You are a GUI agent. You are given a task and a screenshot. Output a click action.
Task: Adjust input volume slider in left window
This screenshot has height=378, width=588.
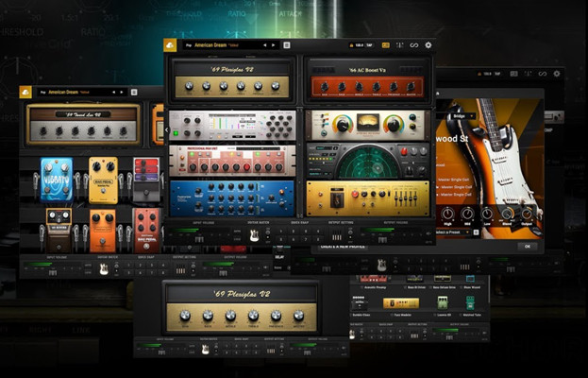pos(53,272)
